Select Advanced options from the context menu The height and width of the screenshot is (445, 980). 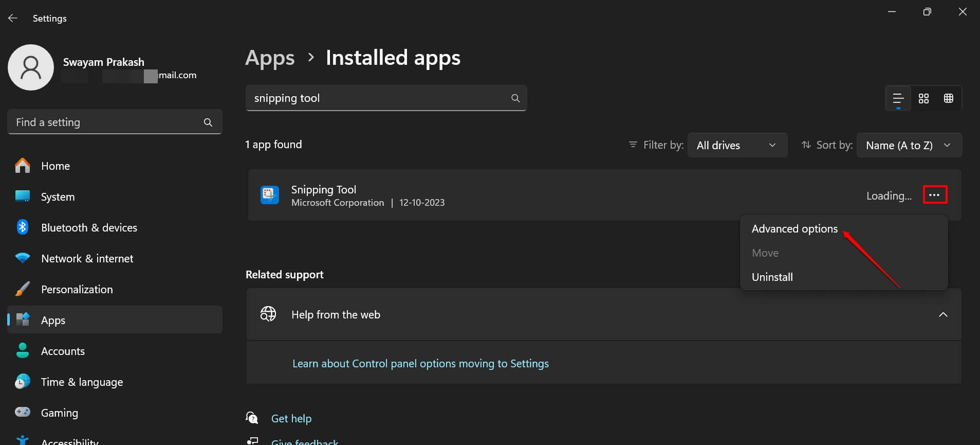pyautogui.click(x=794, y=229)
